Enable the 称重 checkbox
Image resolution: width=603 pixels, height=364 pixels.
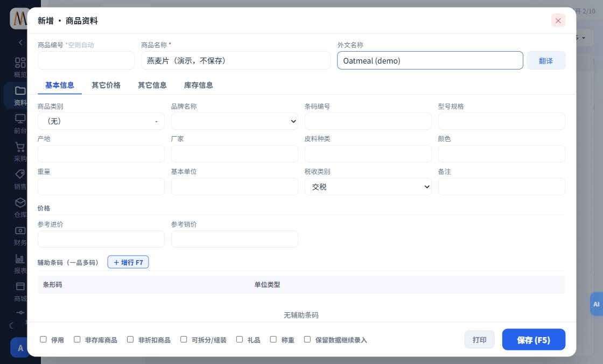tap(274, 339)
